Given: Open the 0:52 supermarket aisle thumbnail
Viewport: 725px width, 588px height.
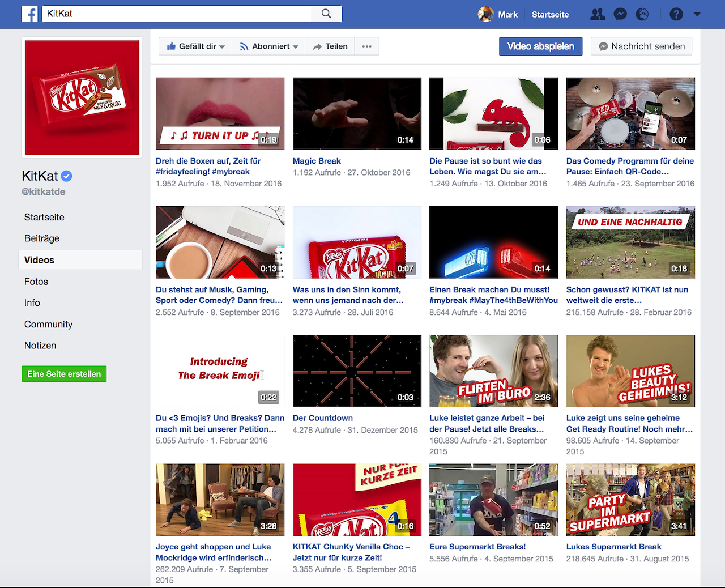Looking at the screenshot, I should 494,500.
